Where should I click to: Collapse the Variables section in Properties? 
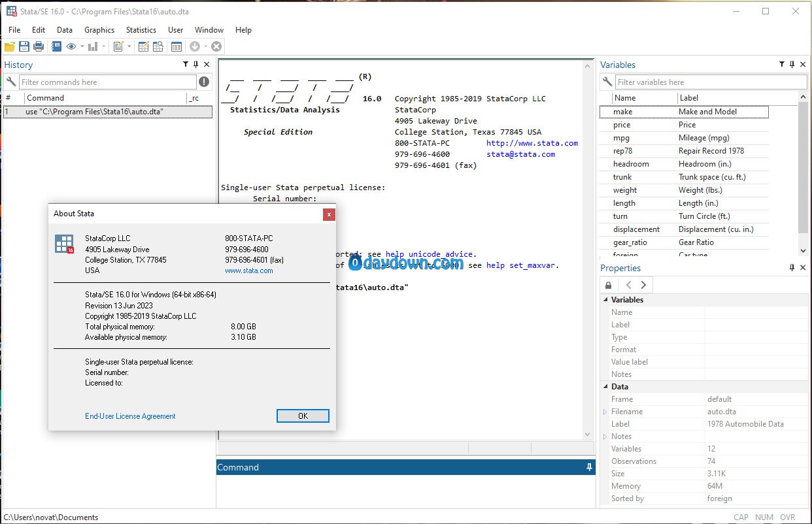click(605, 300)
